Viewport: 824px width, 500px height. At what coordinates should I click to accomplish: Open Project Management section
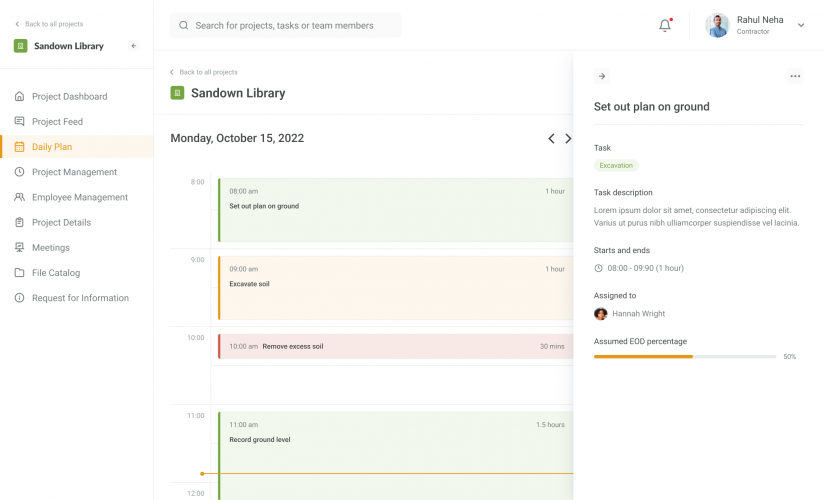(x=77, y=172)
